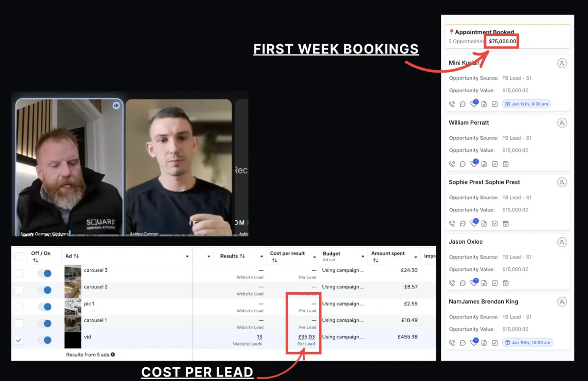
Task: Open the Sophie Prest Sophie Prest opportunity name
Action: point(484,182)
